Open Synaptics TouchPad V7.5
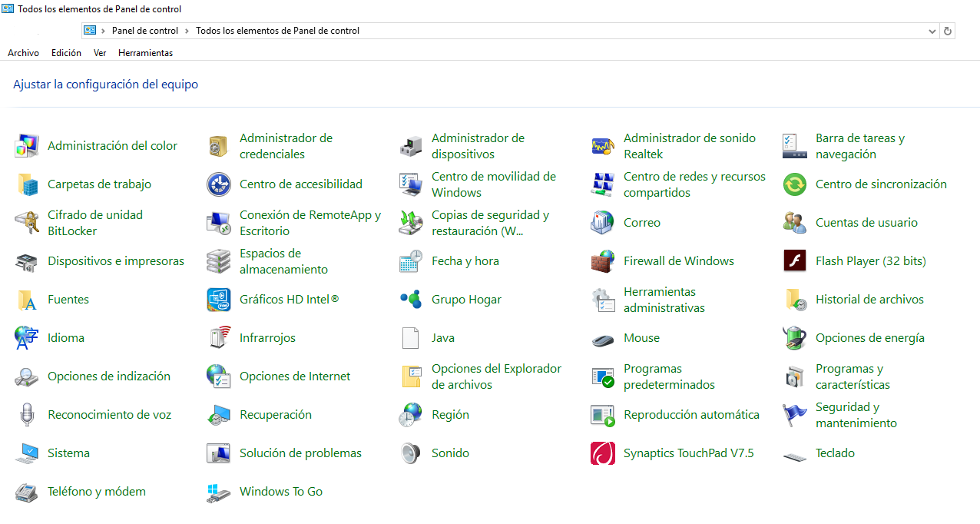 pos(688,453)
